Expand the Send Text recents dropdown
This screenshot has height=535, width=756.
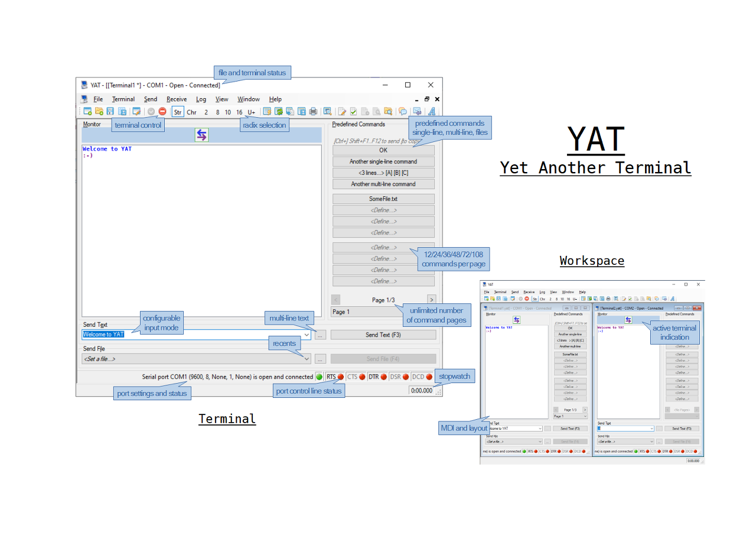[x=306, y=335]
